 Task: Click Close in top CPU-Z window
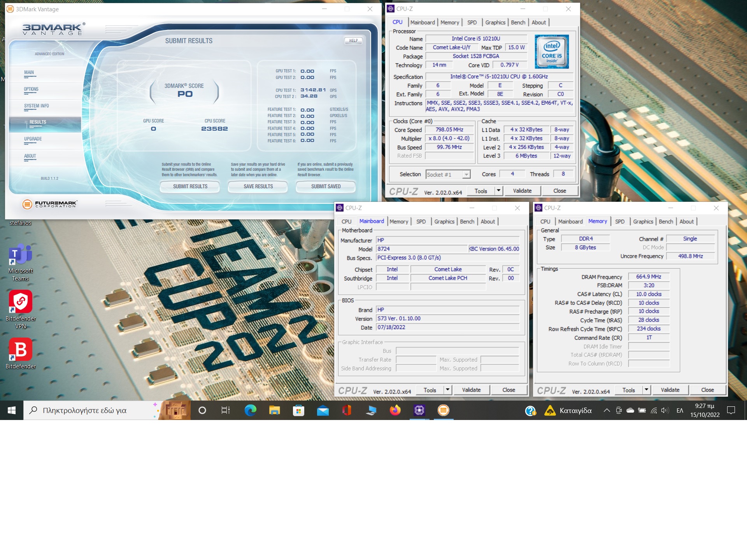coord(559,191)
